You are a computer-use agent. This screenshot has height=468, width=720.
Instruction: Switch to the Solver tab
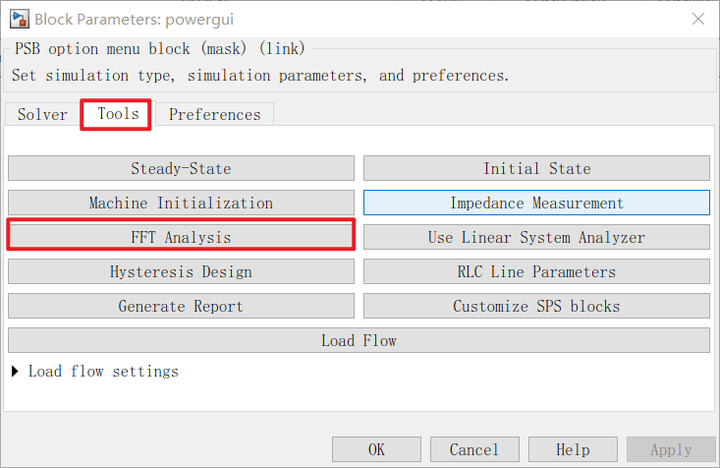pyautogui.click(x=42, y=115)
